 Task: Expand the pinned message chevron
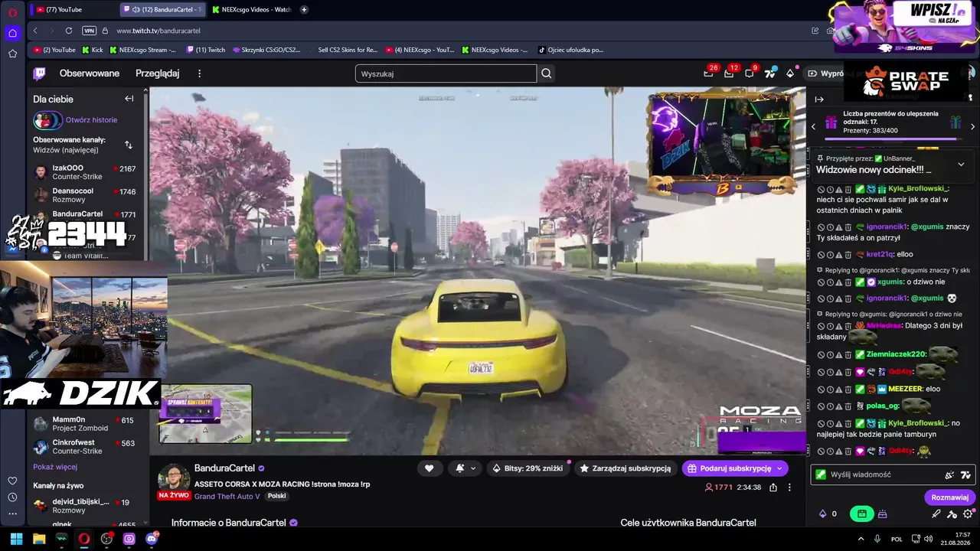tap(961, 164)
